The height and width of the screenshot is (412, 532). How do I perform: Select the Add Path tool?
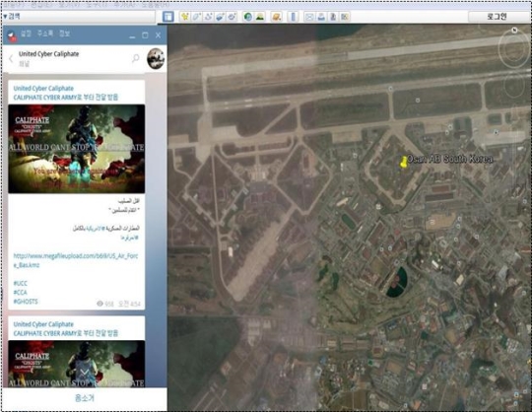[x=208, y=17]
